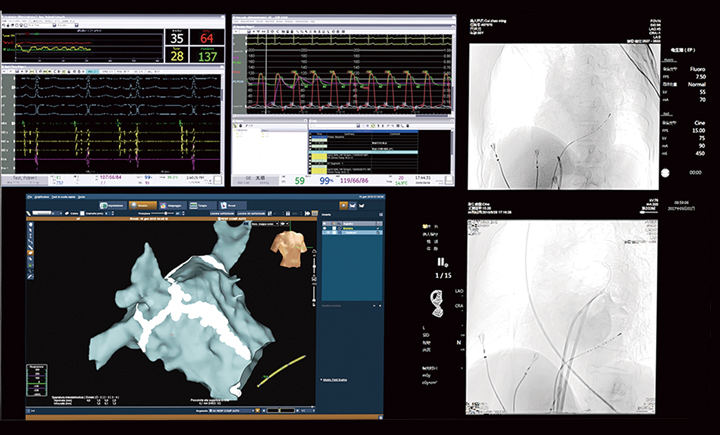
Task: Click the 3D heart orientation icon near LAO
Action: point(436,298)
